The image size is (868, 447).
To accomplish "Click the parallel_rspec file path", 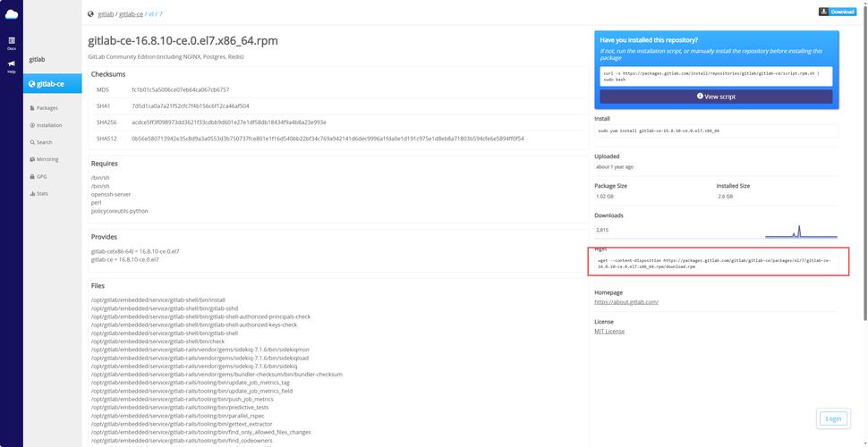I will 178,416.
